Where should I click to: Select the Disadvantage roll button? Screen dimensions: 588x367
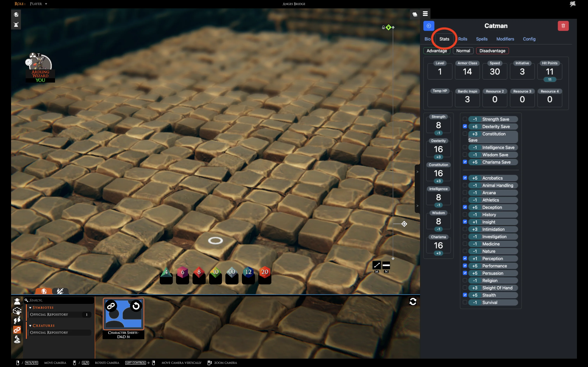tap(492, 51)
